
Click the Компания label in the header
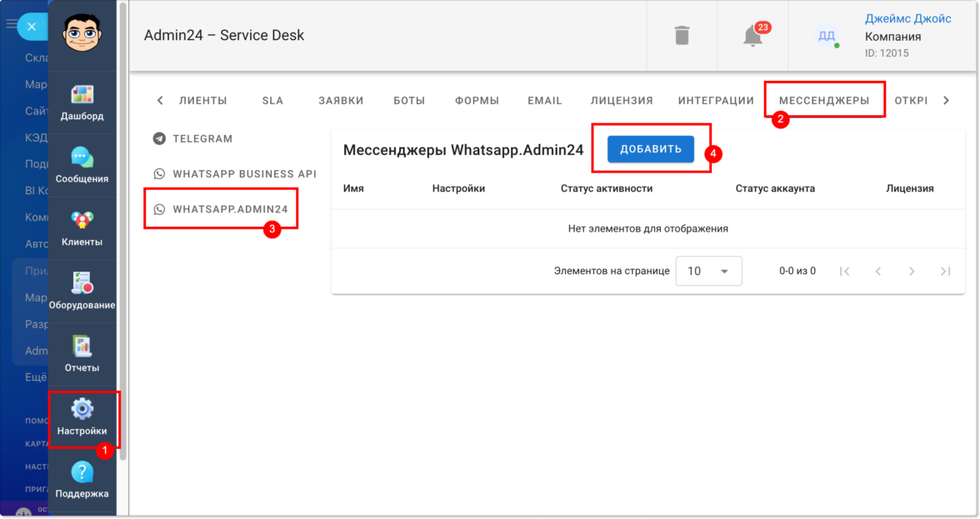click(892, 37)
